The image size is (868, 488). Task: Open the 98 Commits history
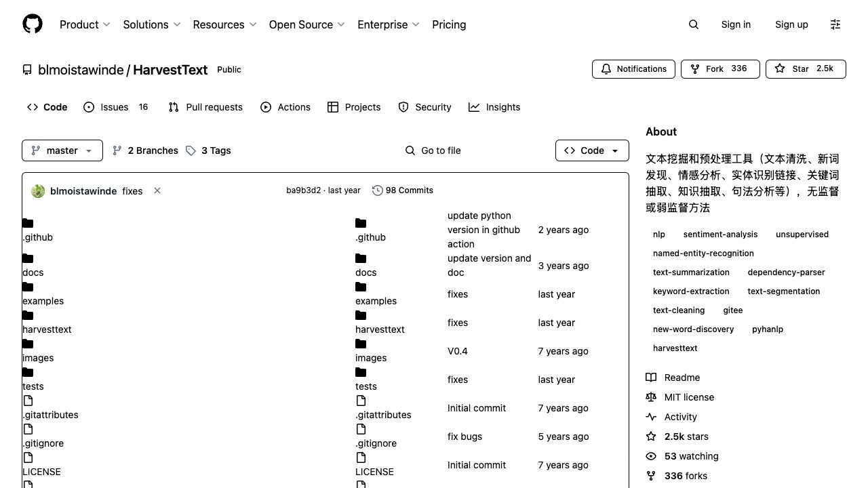click(x=403, y=190)
